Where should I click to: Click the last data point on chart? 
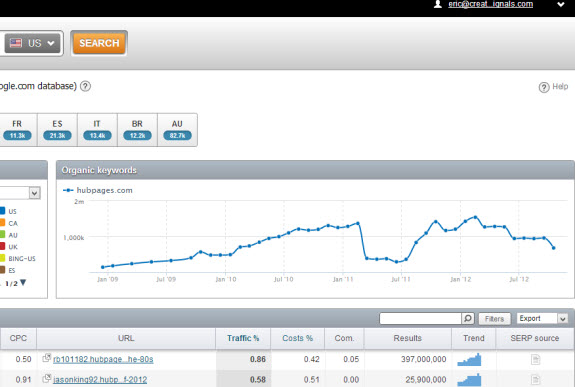[x=553, y=248]
